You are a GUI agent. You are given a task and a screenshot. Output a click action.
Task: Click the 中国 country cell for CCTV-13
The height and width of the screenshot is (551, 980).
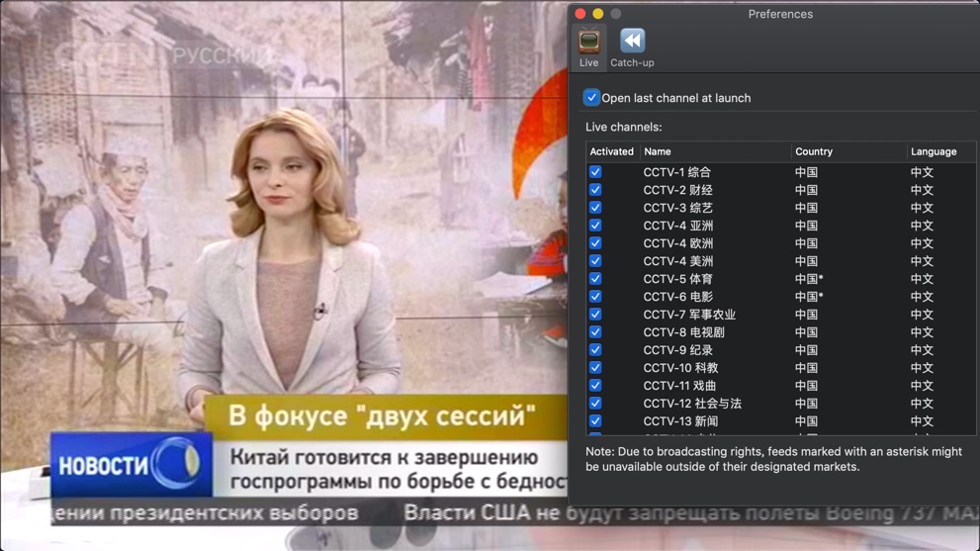point(806,421)
